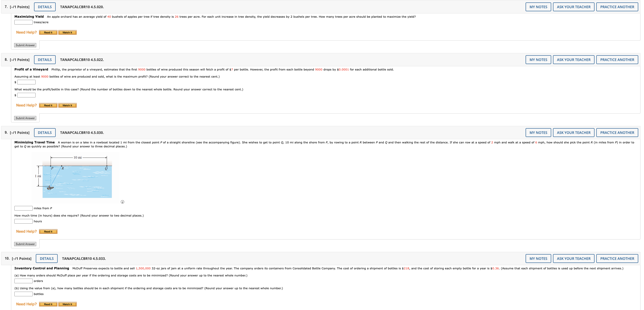
Task: Click the miles from P input field
Action: point(23,208)
